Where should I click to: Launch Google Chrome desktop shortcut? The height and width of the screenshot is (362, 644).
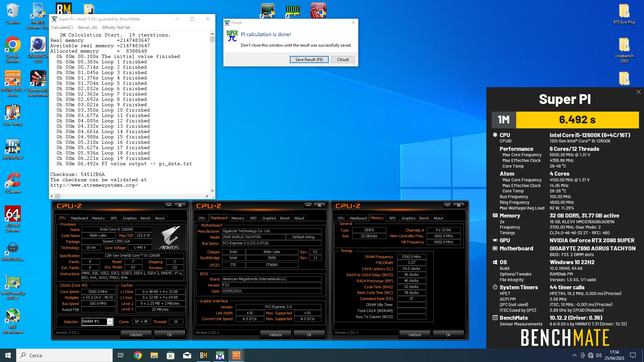coord(13,50)
